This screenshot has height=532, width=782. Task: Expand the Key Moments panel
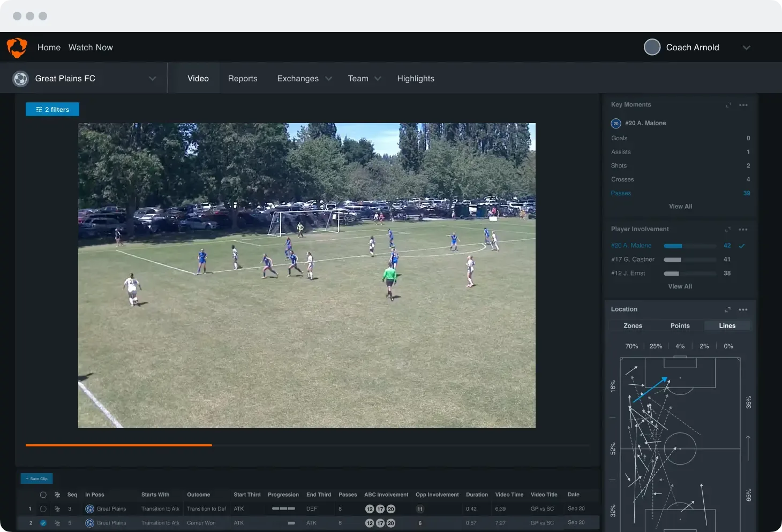pyautogui.click(x=728, y=105)
